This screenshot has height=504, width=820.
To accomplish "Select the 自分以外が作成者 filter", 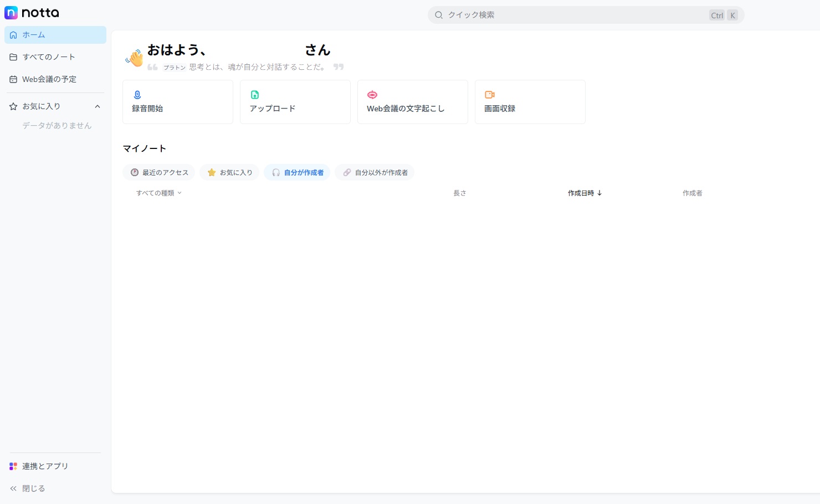I will pyautogui.click(x=375, y=173).
